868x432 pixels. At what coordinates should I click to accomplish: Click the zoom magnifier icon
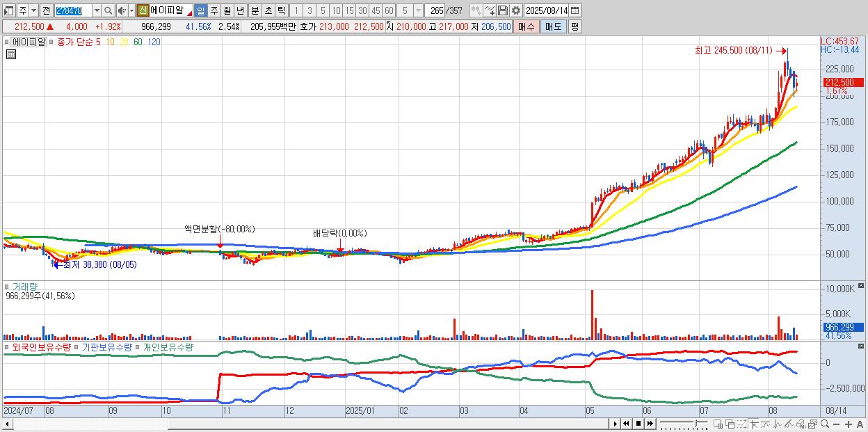tap(824, 424)
